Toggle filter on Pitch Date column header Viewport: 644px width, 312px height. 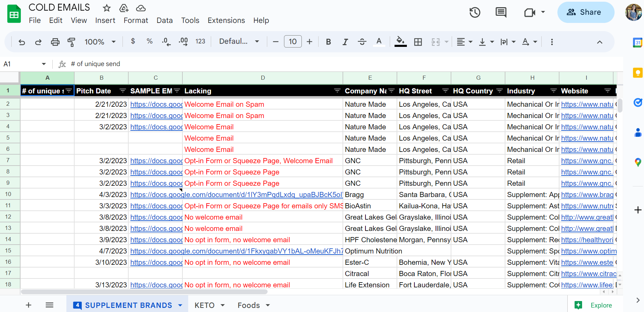pyautogui.click(x=123, y=91)
